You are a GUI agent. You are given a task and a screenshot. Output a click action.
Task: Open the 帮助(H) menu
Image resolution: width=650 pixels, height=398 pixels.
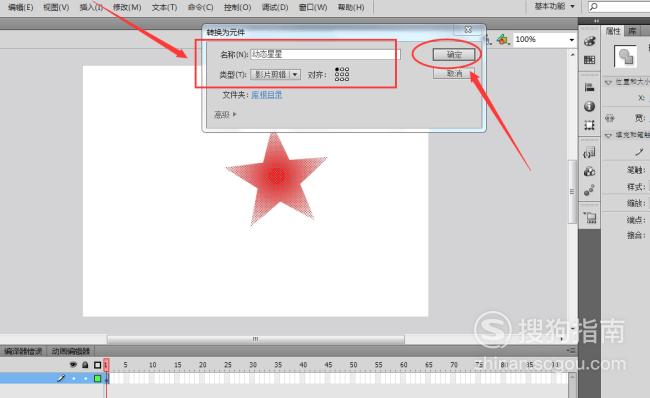click(x=351, y=7)
